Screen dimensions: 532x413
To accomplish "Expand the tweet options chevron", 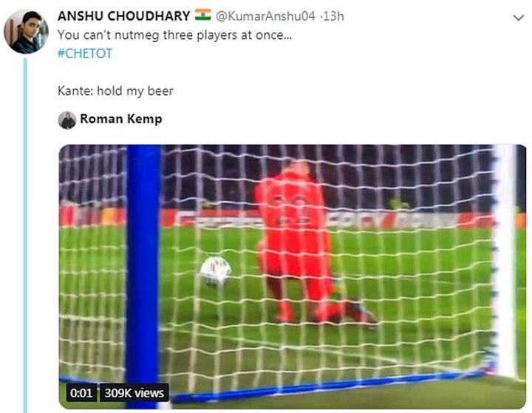I will click(519, 17).
